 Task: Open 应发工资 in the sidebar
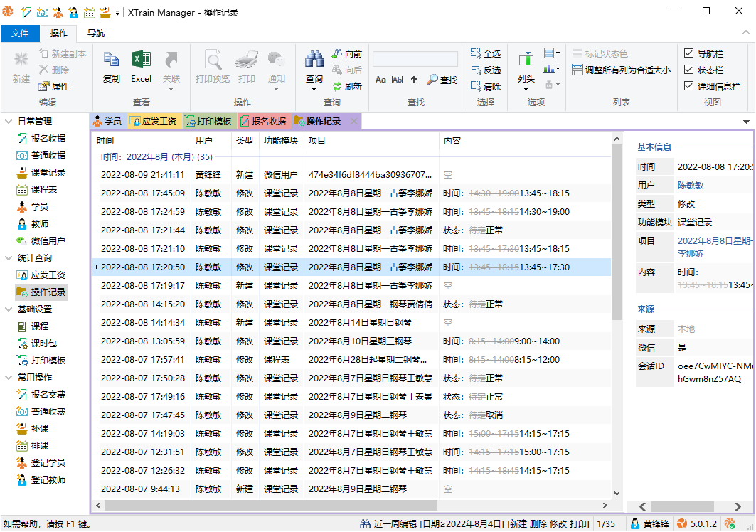(x=42, y=275)
